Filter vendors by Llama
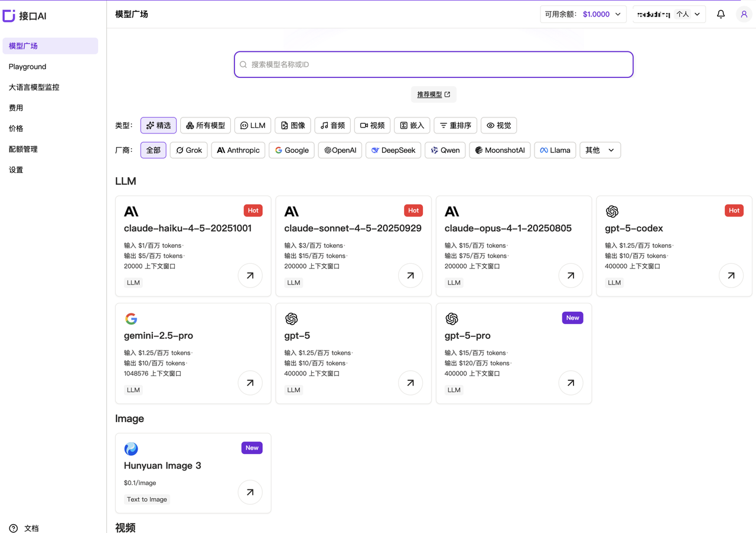This screenshot has width=756, height=533. (555, 150)
